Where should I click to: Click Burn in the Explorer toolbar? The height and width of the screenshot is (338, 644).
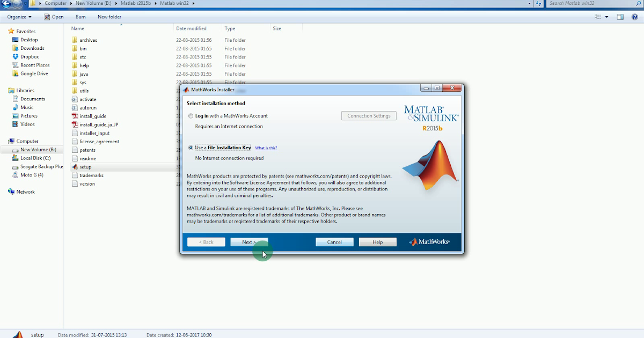coord(80,17)
